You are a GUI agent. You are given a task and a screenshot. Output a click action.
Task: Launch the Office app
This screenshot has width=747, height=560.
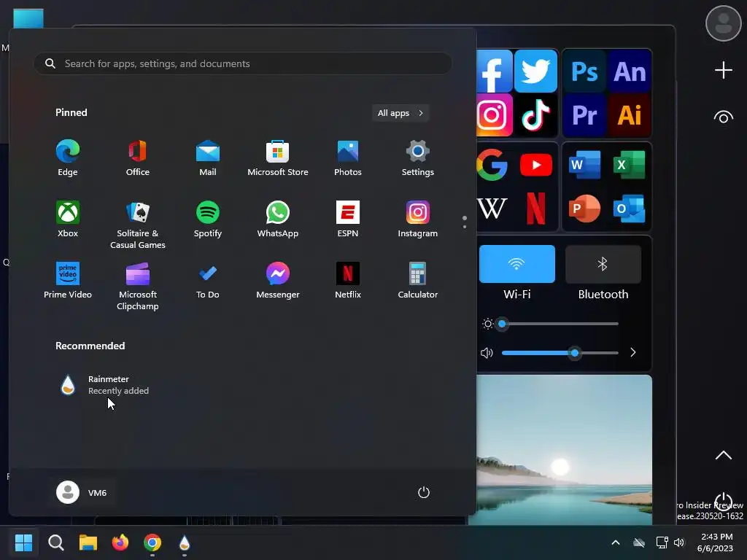(138, 158)
